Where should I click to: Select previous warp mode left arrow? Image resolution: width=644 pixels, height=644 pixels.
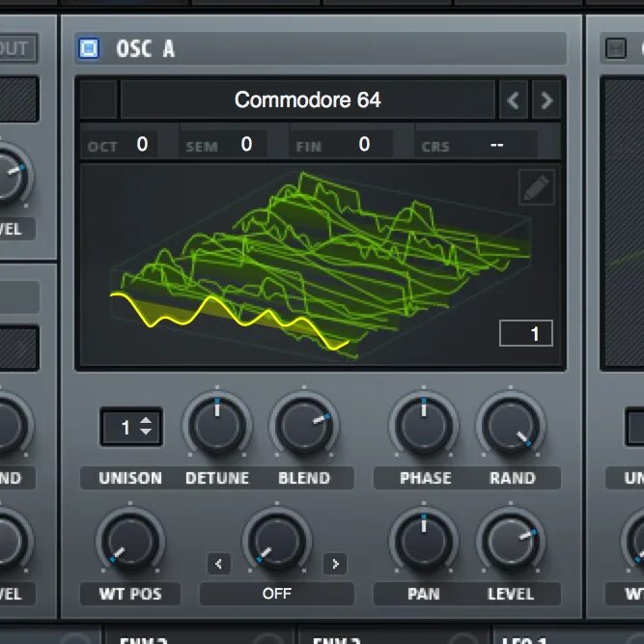[219, 564]
